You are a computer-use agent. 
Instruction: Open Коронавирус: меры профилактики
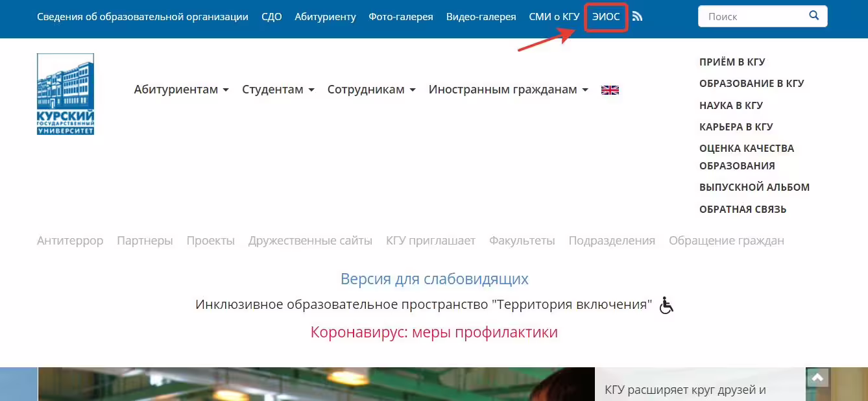[x=434, y=332]
